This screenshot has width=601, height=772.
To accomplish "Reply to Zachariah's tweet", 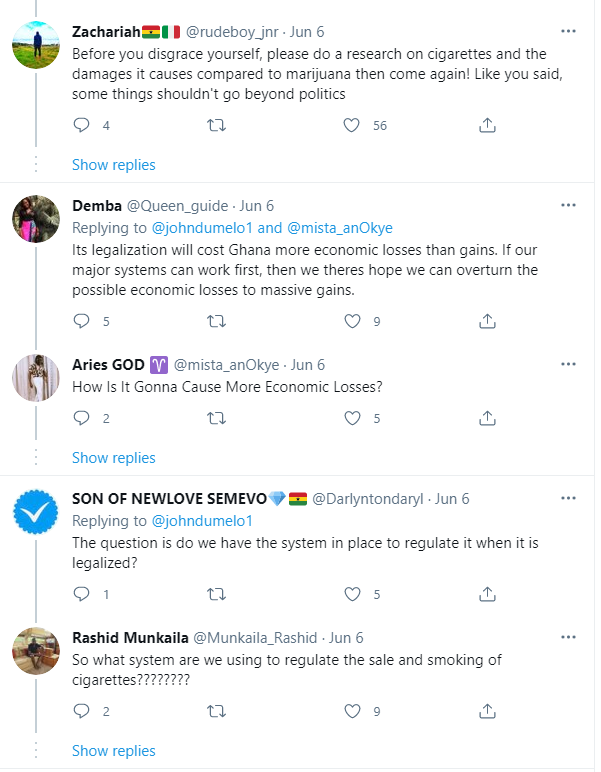I will 83,125.
